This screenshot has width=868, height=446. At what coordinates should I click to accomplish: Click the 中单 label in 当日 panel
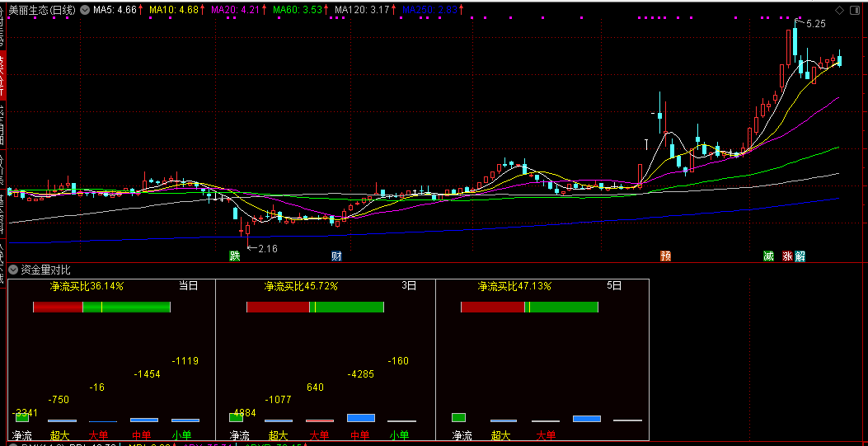click(x=143, y=436)
